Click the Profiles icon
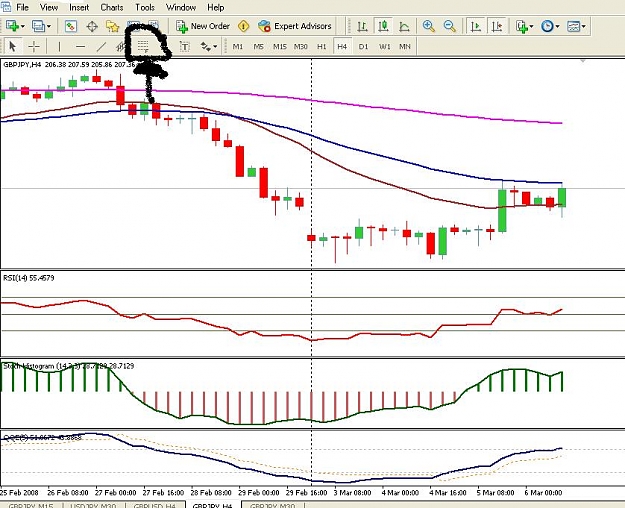Viewport: 625px width, 508px height. [x=38, y=26]
